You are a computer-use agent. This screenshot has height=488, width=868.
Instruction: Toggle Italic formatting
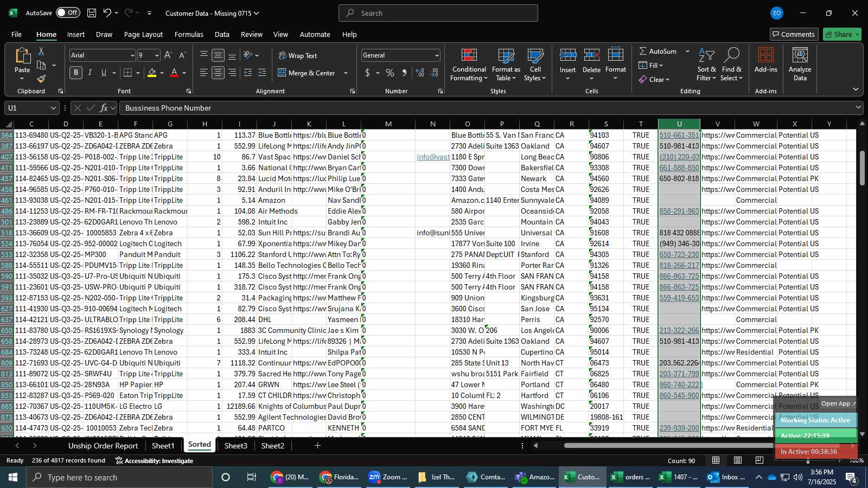click(x=90, y=73)
